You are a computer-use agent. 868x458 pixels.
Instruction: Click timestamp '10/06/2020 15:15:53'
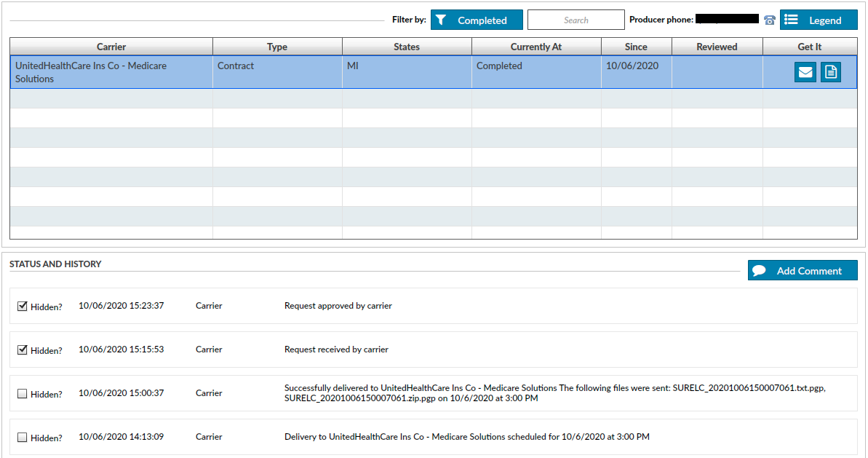click(x=122, y=350)
